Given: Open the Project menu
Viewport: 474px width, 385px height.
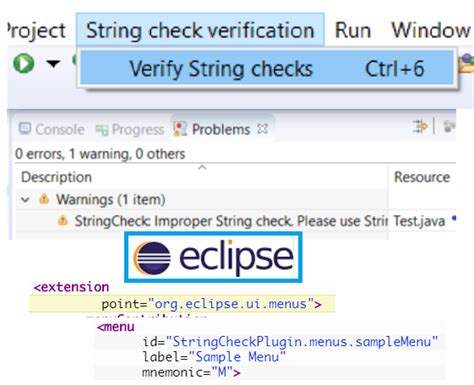Looking at the screenshot, I should pos(36,30).
